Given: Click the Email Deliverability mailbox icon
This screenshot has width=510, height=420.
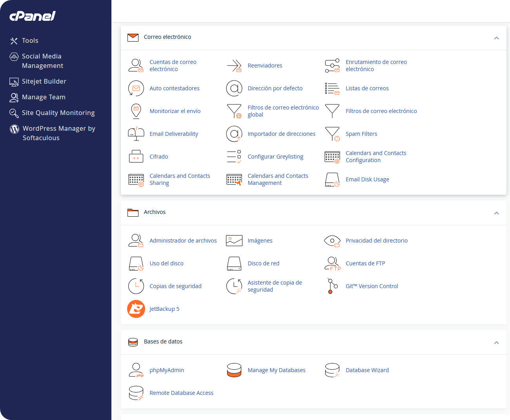Looking at the screenshot, I should [136, 134].
